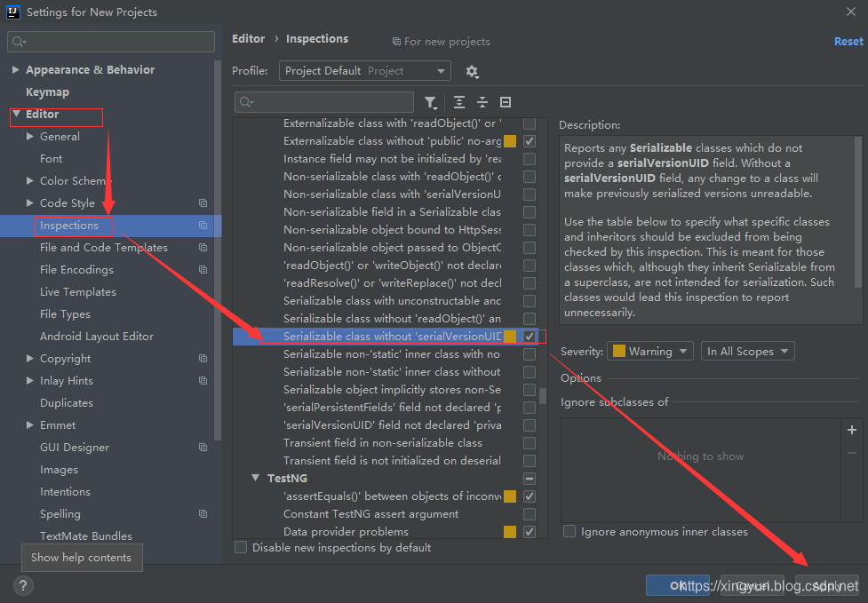Open Duplicates settings item

point(67,402)
